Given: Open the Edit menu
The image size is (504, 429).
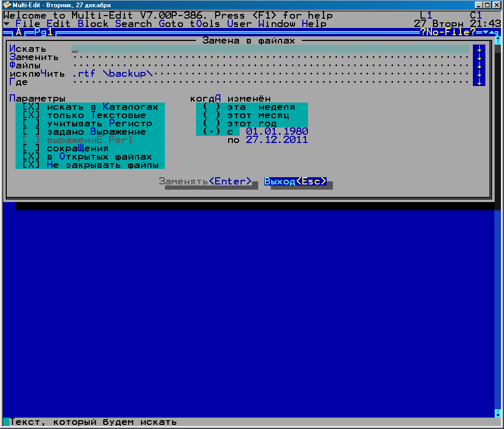Looking at the screenshot, I should pos(59,24).
